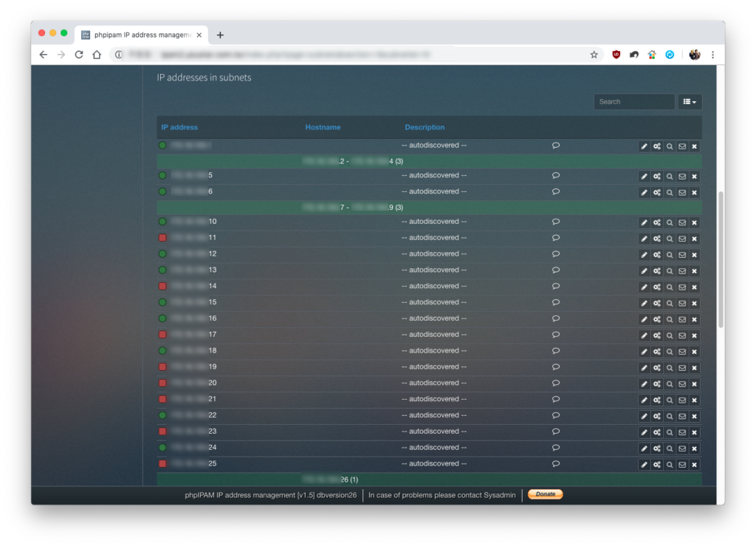Image resolution: width=756 pixels, height=546 pixels.
Task: Open share settings icon for address 6
Action: (656, 192)
